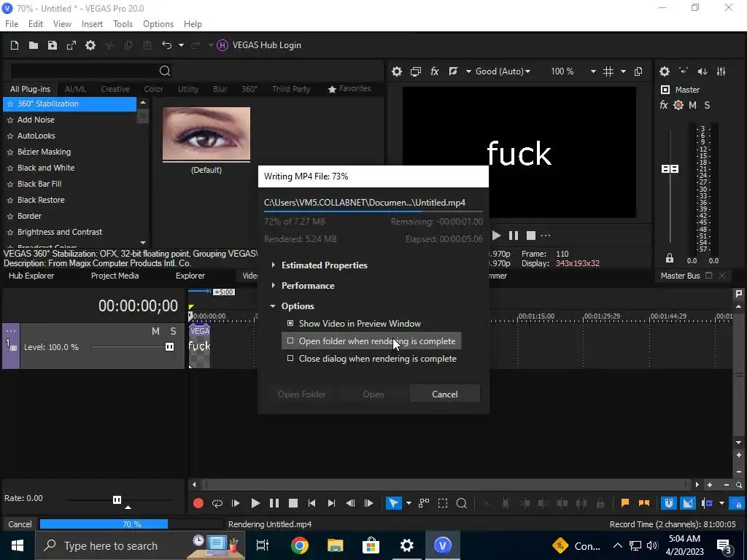Toggle split screen view icon in preview
Image resolution: width=747 pixels, height=560 pixels.
click(x=453, y=71)
